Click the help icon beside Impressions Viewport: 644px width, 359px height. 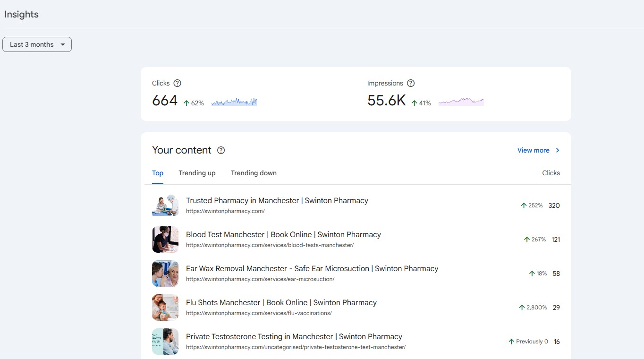click(x=411, y=83)
